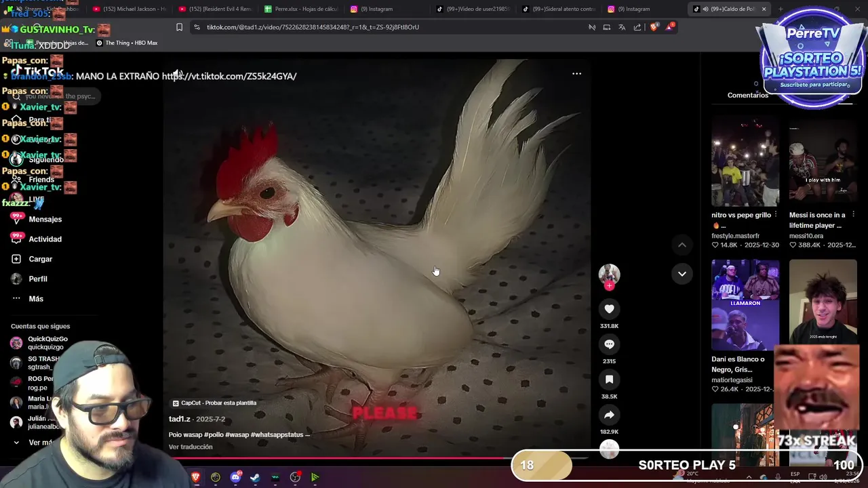The height and width of the screenshot is (488, 868).
Task: Open the Brave Shields lion icon
Action: [x=654, y=27]
